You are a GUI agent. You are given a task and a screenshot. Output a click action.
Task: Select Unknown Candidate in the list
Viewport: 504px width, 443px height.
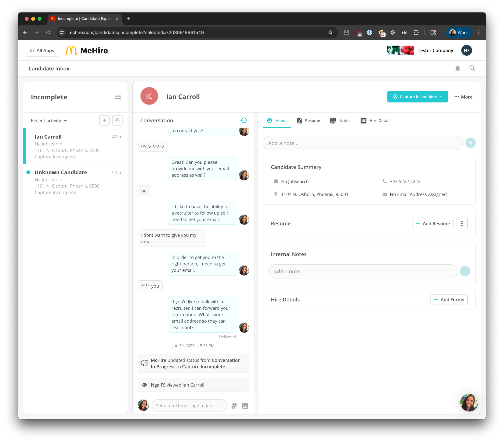[75, 182]
